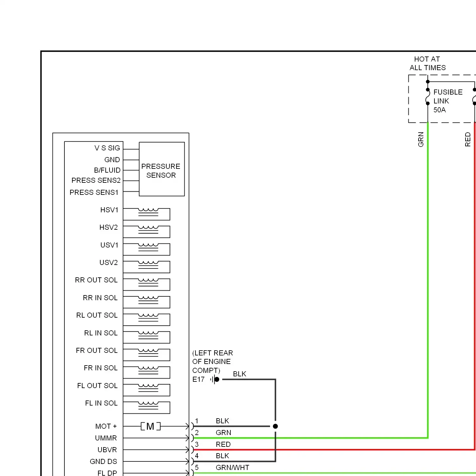Select the UBVR terminal label
476x476 pixels.
[107, 450]
